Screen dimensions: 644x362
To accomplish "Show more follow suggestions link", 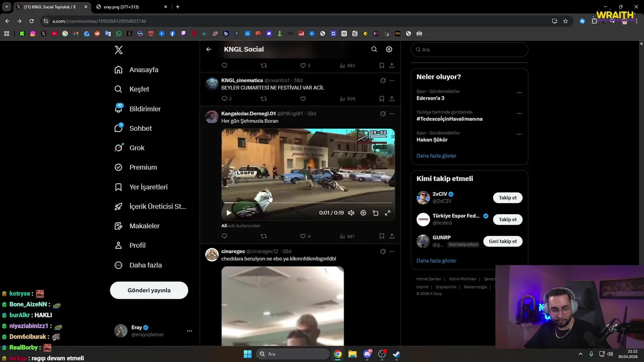I will 436,260.
